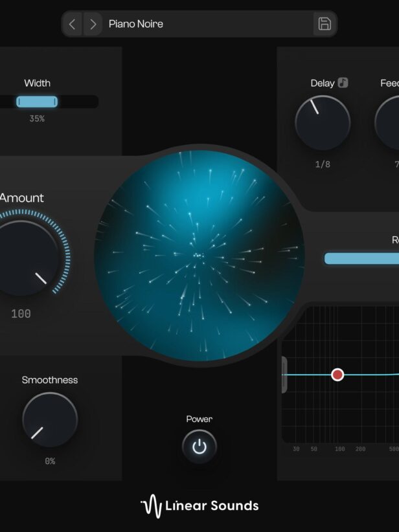Viewport: 399px width, 532px height.
Task: Click the particle sphere visualizer
Action: (x=199, y=256)
